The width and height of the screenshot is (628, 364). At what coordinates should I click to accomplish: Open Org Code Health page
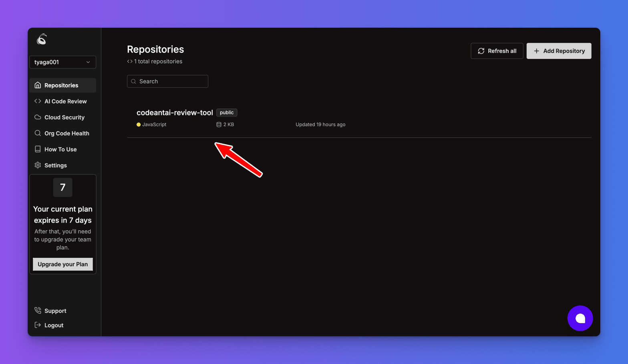click(62, 133)
